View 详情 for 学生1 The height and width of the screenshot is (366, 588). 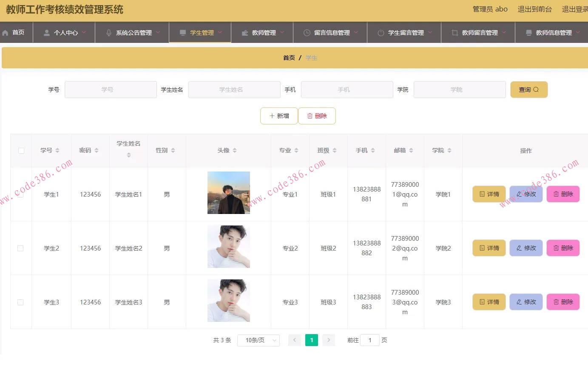point(489,194)
